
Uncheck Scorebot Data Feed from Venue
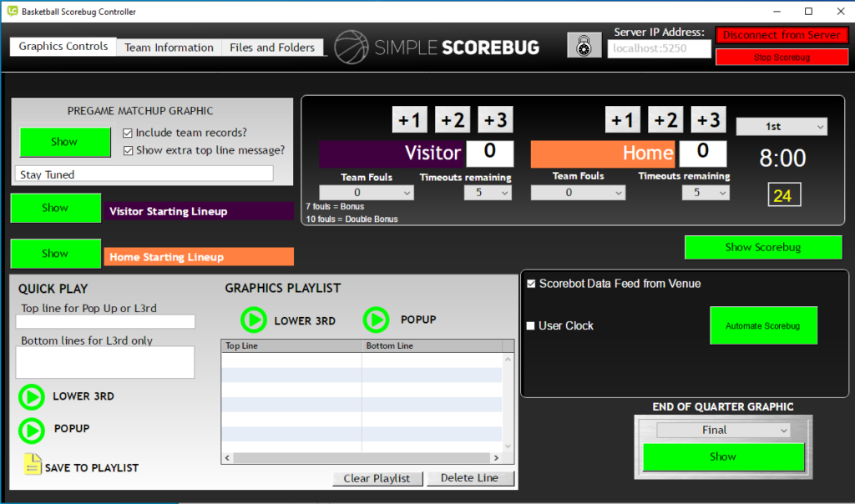coord(531,284)
